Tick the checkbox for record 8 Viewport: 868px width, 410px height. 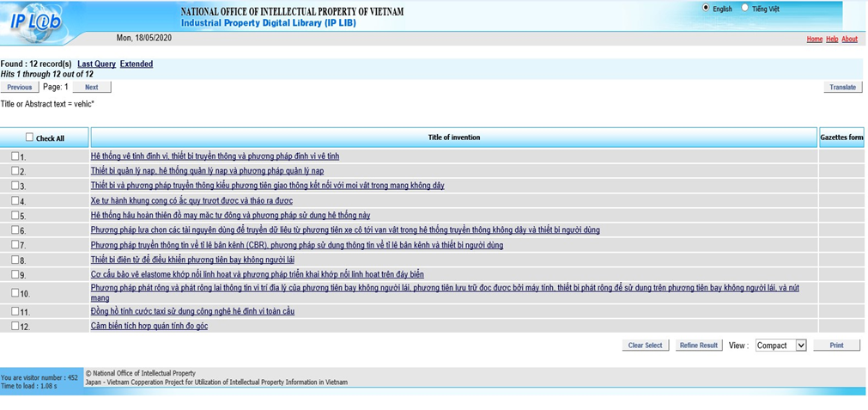coord(15,260)
